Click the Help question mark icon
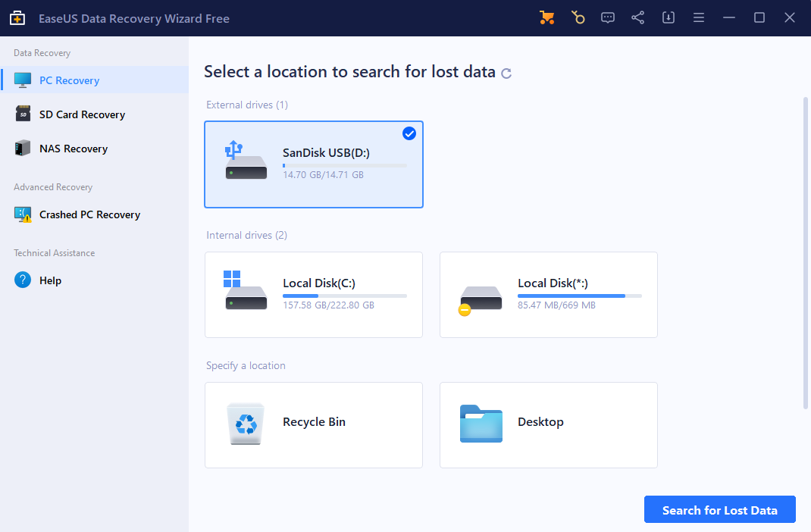This screenshot has height=532, width=811. pos(23,280)
